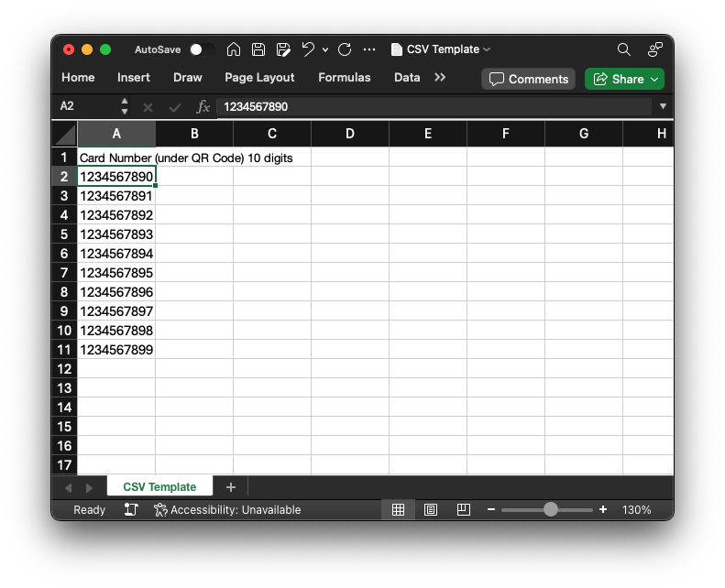The image size is (725, 588).
Task: Click the Undo arrow icon
Action: point(308,49)
